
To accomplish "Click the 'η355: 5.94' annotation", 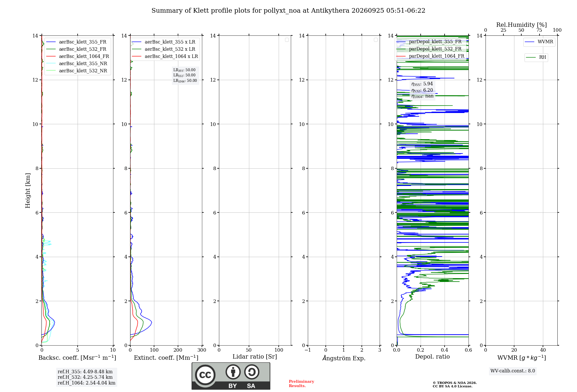I will click(x=422, y=84).
